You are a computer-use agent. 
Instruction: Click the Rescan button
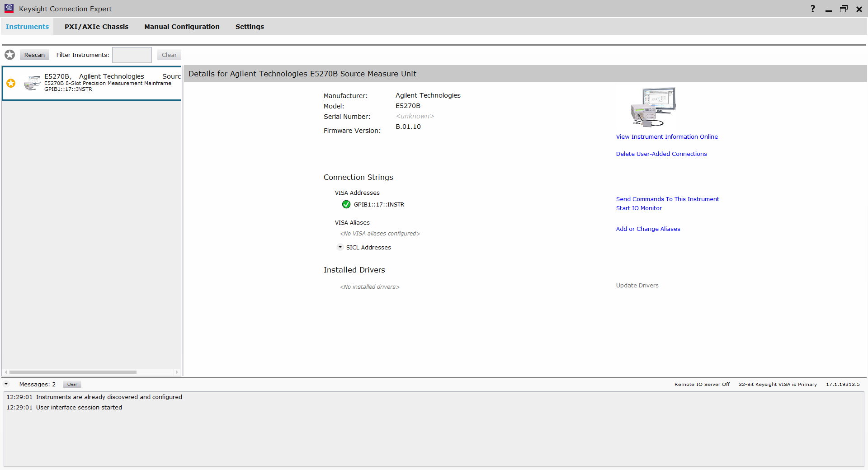coord(34,55)
